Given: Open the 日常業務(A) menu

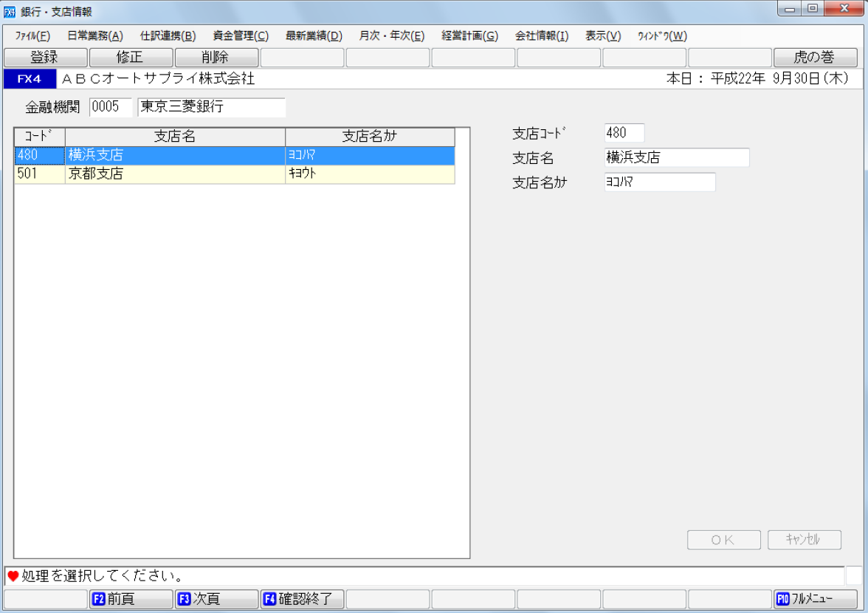Looking at the screenshot, I should 94,36.
